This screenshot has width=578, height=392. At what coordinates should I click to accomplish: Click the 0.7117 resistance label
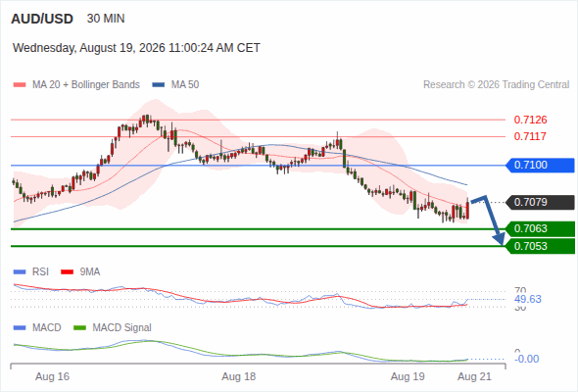(x=530, y=136)
